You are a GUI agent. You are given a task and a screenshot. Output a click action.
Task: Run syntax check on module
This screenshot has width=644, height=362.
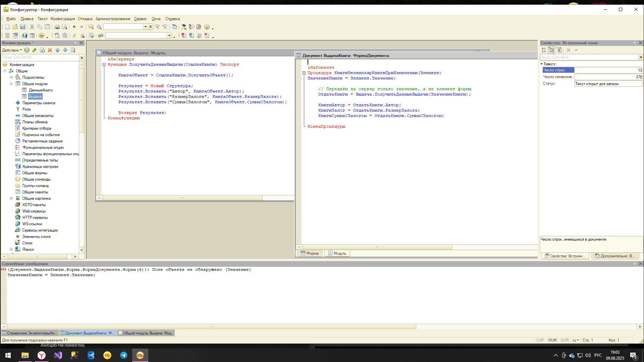(x=91, y=36)
